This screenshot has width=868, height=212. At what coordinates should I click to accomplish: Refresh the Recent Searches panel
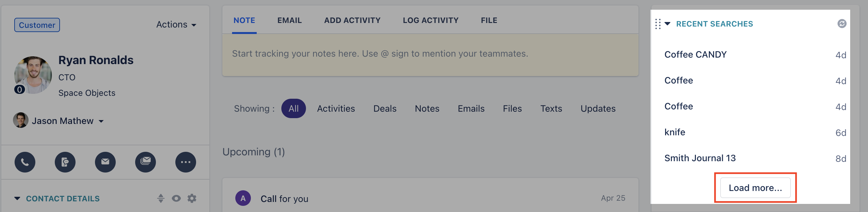[842, 24]
